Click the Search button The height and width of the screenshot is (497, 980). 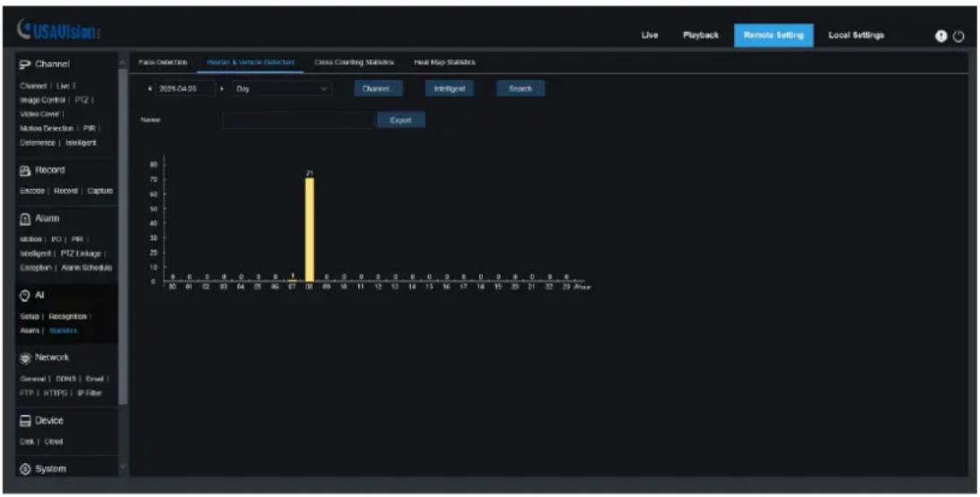520,89
